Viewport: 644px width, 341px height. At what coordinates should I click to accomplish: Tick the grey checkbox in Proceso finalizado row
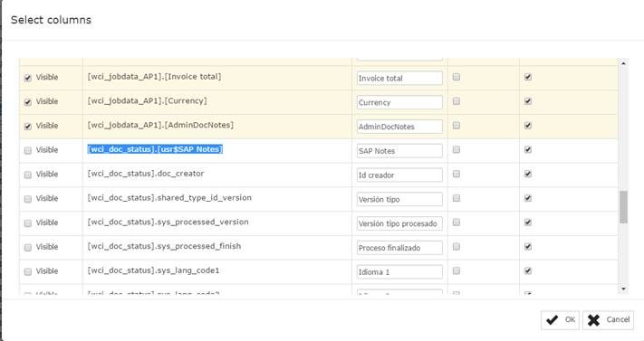pos(457,246)
